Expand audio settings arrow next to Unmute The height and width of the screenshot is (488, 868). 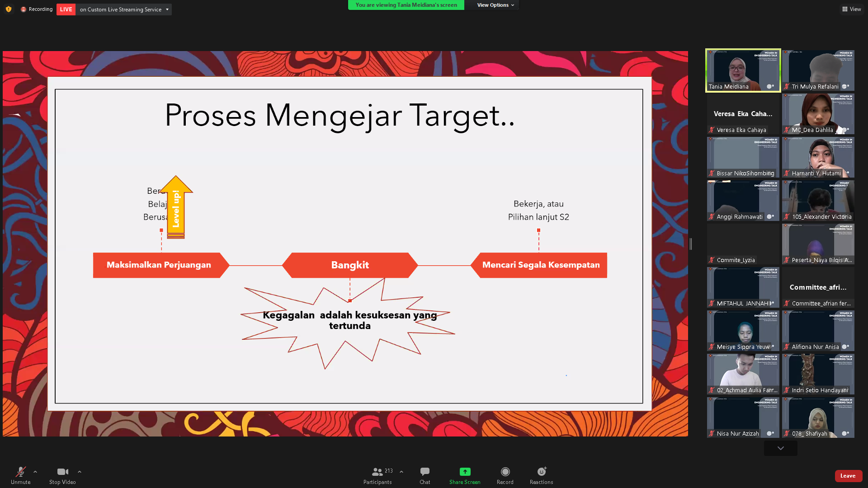[35, 472]
